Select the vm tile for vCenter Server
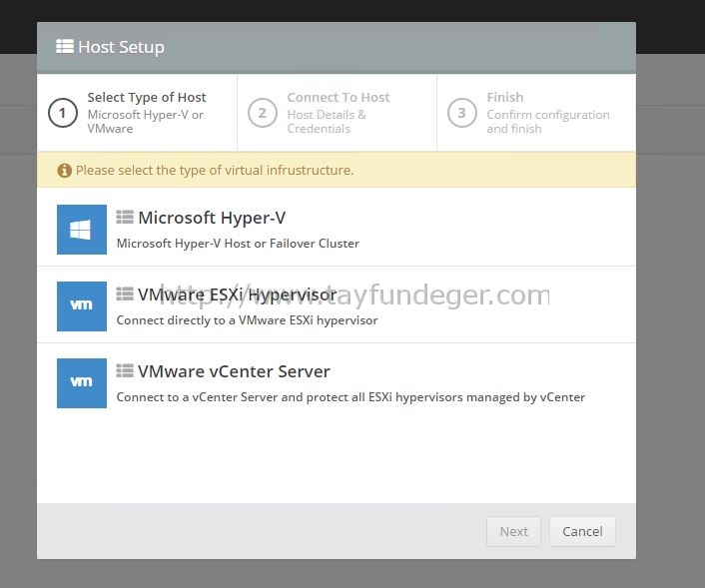 tap(82, 383)
